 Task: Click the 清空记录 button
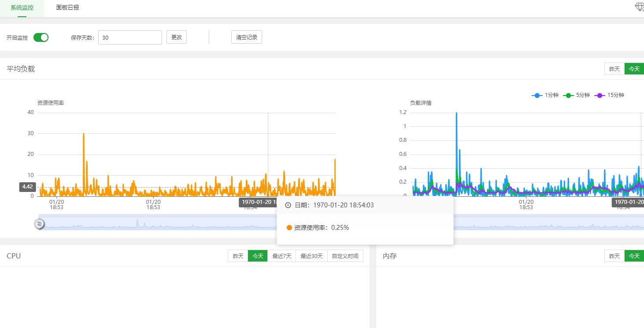point(247,37)
